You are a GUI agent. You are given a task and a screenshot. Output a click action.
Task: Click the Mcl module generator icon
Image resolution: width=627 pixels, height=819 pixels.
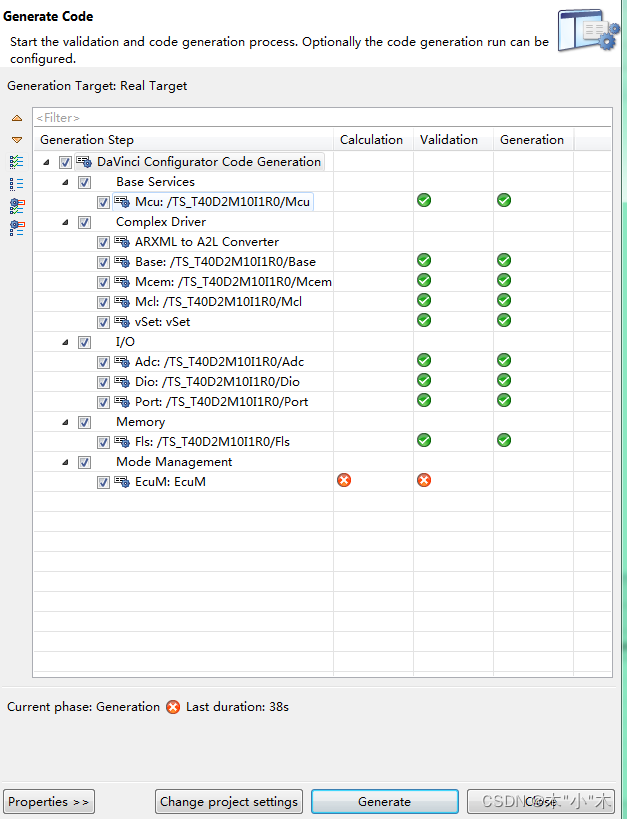[122, 302]
